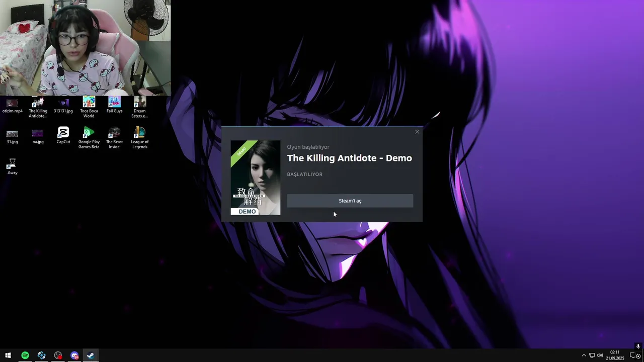Image resolution: width=644 pixels, height=362 pixels.
Task: Open network status tray icon
Action: pos(592,355)
